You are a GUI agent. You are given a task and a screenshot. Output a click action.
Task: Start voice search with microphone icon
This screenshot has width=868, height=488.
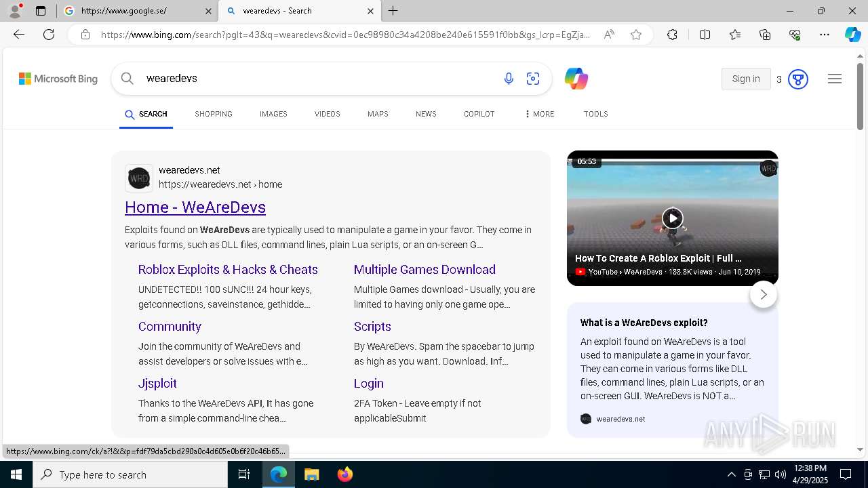509,79
